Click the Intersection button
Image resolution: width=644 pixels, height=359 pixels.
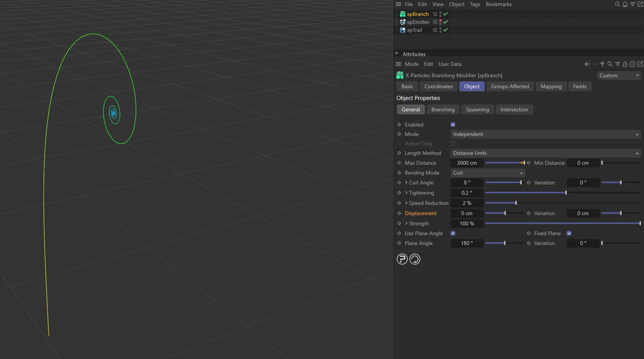click(x=514, y=109)
